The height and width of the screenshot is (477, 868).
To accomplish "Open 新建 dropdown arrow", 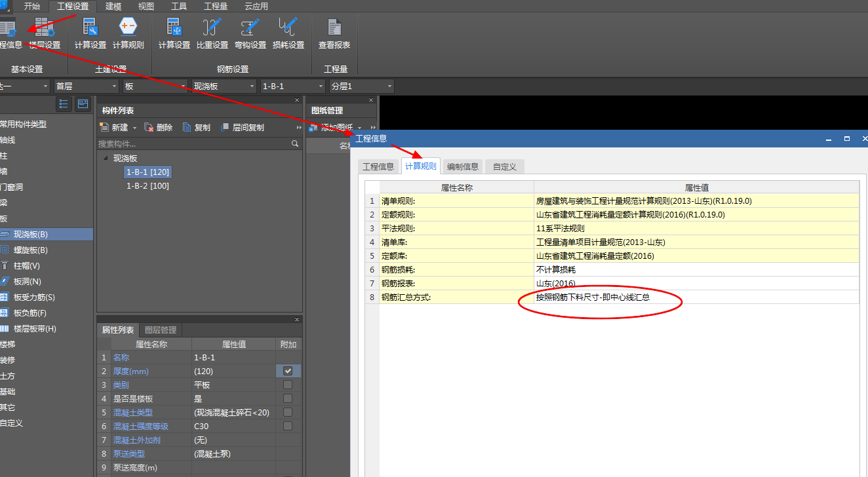I will pos(135,128).
